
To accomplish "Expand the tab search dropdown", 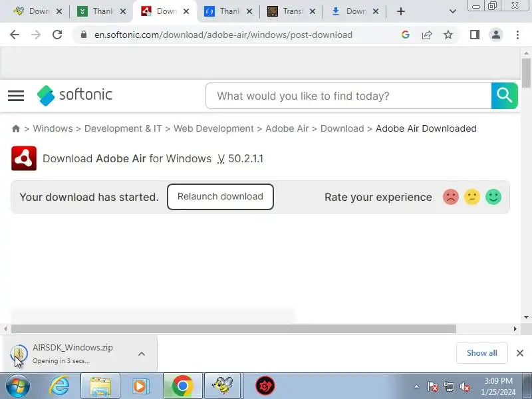I will [x=453, y=11].
